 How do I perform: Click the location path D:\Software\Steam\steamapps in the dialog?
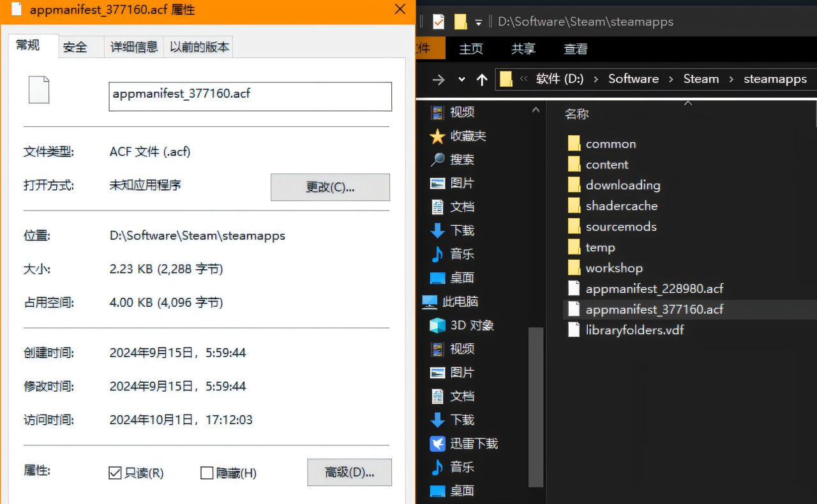(x=197, y=235)
